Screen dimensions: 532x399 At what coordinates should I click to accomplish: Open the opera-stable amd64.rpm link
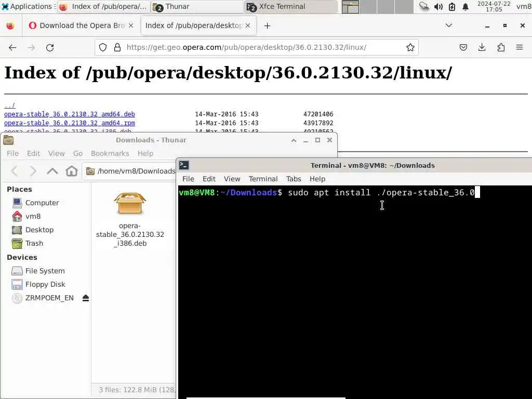tap(70, 123)
